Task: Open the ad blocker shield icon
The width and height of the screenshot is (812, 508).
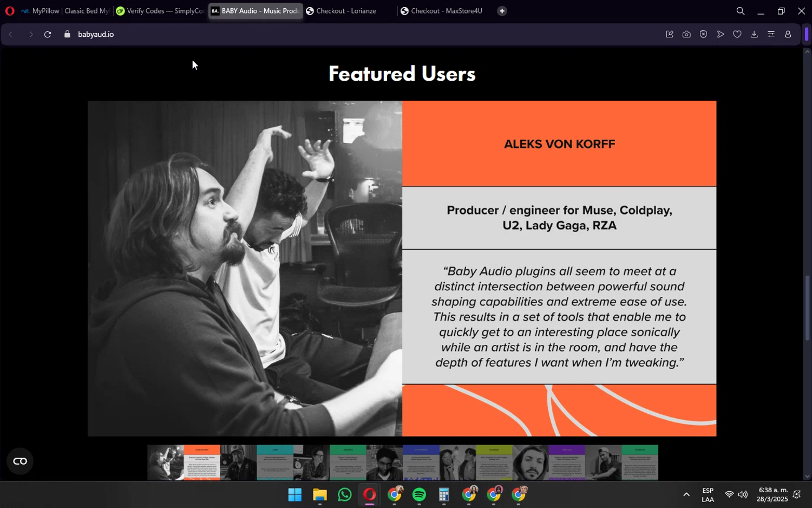Action: tap(703, 34)
